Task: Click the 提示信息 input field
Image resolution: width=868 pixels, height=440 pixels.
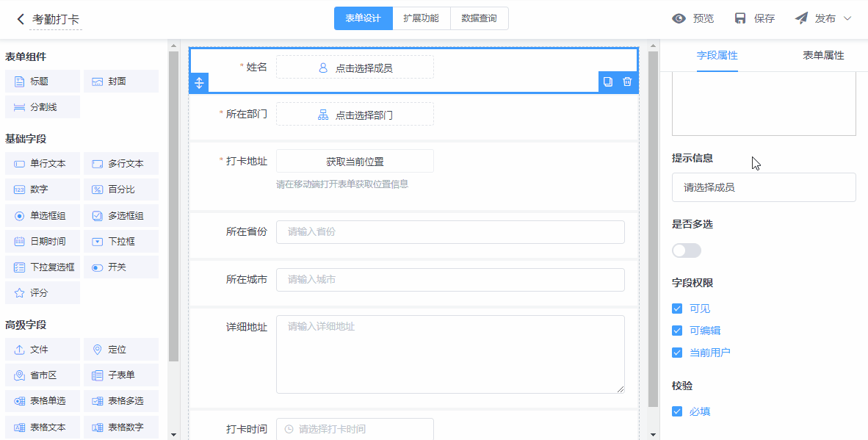Action: pos(764,187)
